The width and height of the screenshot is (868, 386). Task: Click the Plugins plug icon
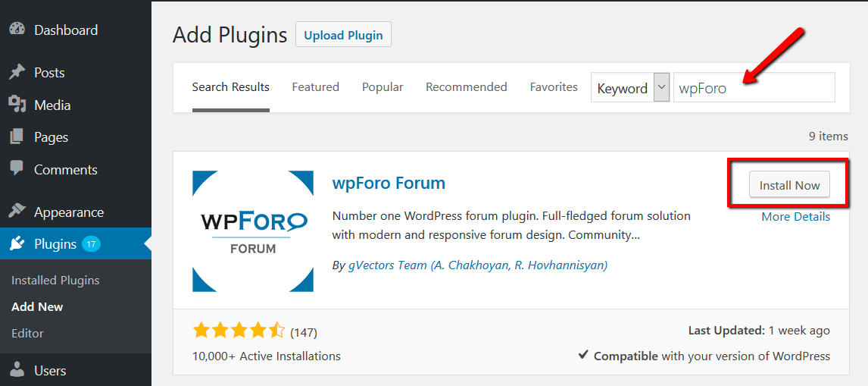[x=17, y=243]
